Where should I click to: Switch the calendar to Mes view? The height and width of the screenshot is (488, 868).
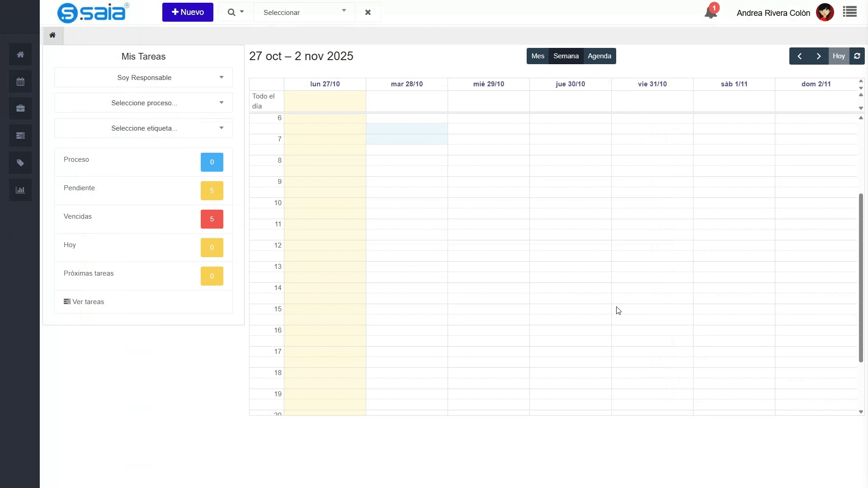tap(538, 56)
